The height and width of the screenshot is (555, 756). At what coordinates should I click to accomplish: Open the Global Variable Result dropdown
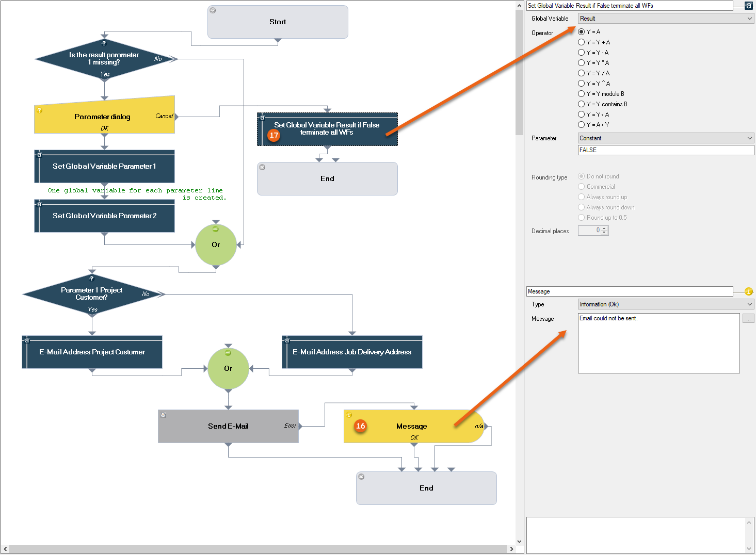665,19
